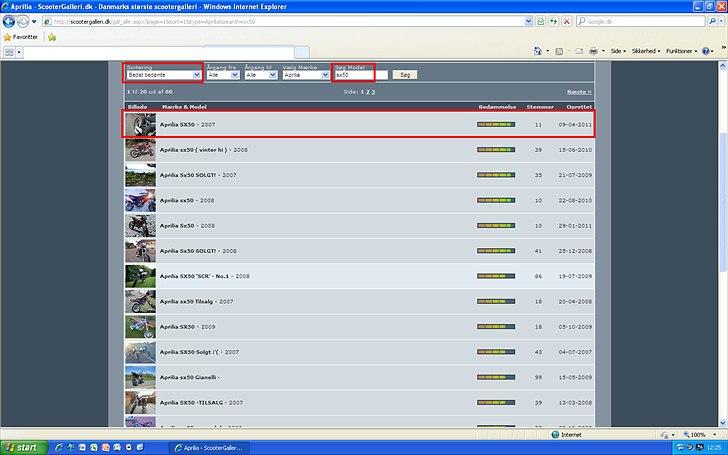Viewport: 728px width, 455px height.
Task: Click the Aprilia - ScooterGalleri taskbar button
Action: 209,448
